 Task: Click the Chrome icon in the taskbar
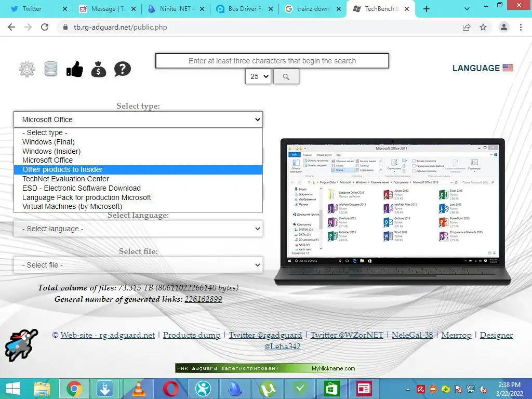click(74, 389)
